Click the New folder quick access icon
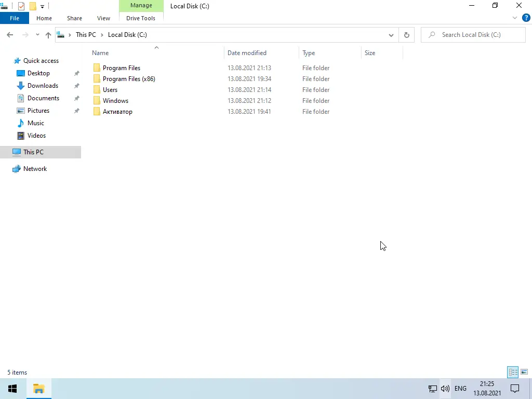532x399 pixels. point(33,6)
